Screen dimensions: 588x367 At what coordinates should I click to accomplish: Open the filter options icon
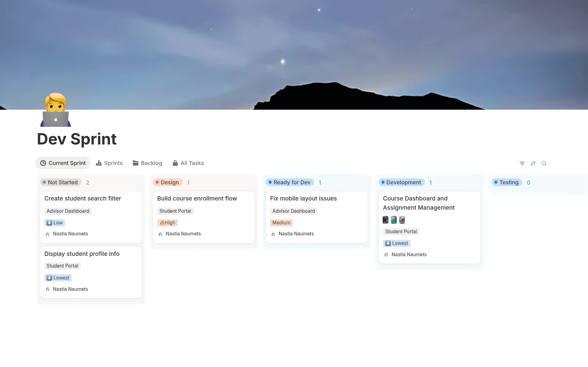522,163
